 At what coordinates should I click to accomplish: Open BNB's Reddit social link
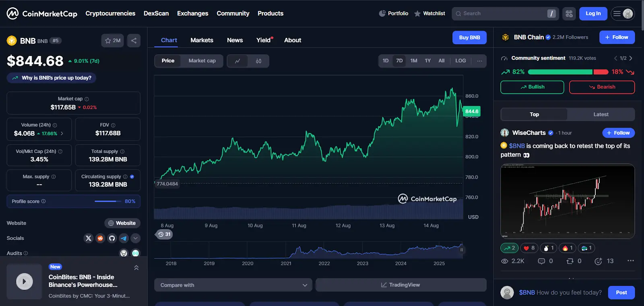point(100,238)
